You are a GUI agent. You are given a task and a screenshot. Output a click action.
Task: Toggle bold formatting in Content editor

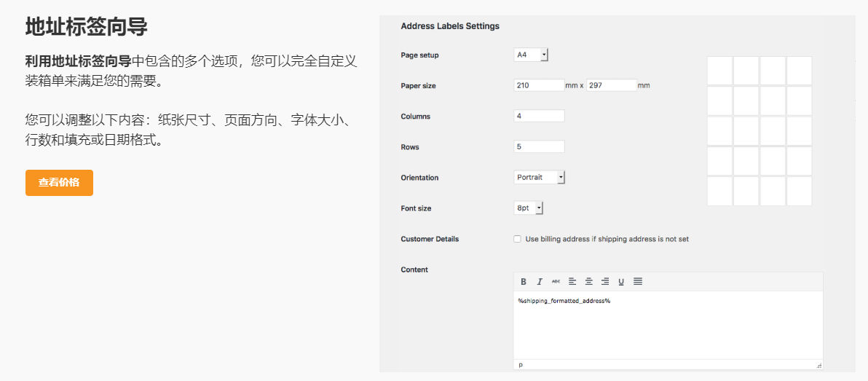point(523,282)
